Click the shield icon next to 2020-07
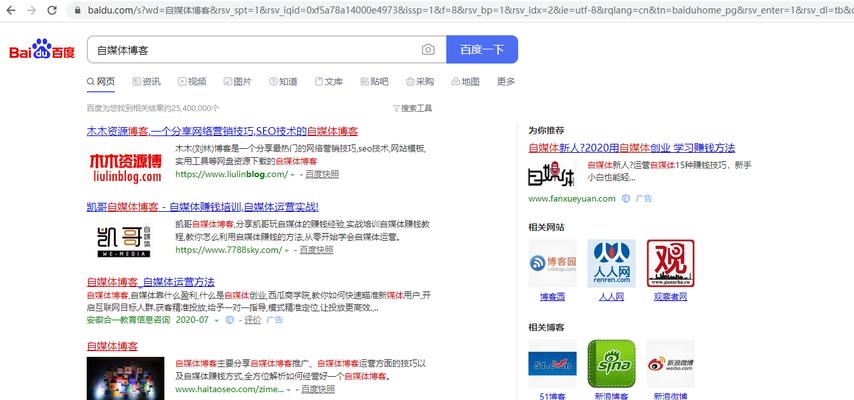The height and width of the screenshot is (400, 854). (x=229, y=320)
